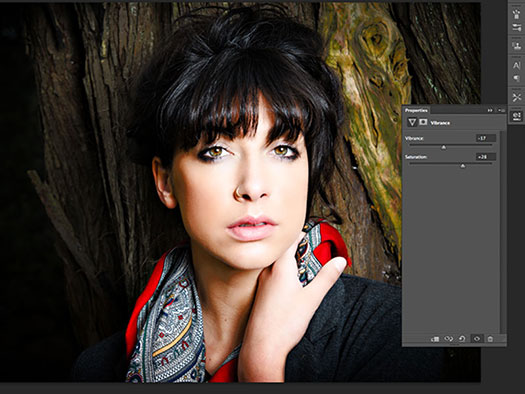
Task: Click the Vibrance slider label
Action: pos(414,138)
